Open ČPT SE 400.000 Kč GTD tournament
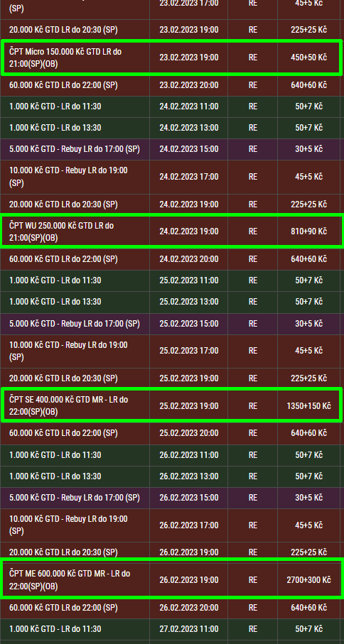 (171, 405)
